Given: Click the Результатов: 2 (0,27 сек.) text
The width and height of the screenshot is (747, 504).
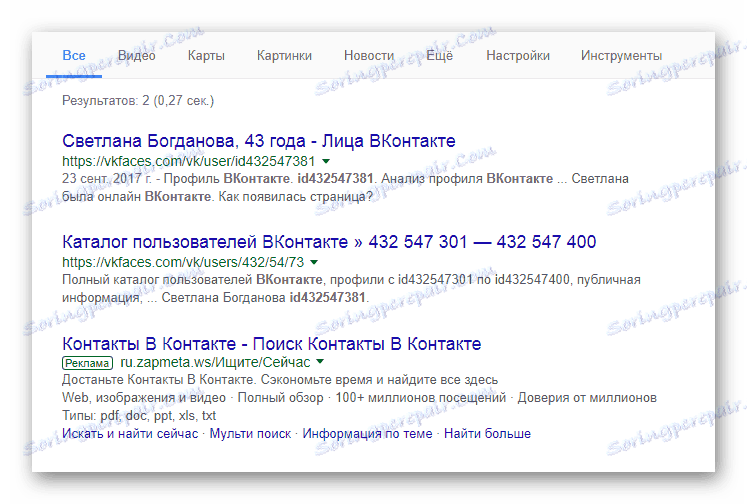Looking at the screenshot, I should click(138, 101).
